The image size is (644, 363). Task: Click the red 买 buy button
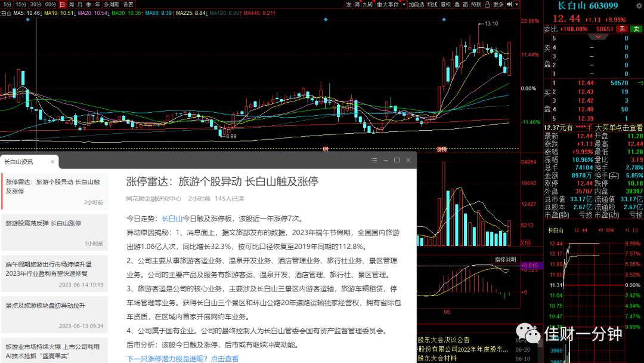click(x=622, y=29)
